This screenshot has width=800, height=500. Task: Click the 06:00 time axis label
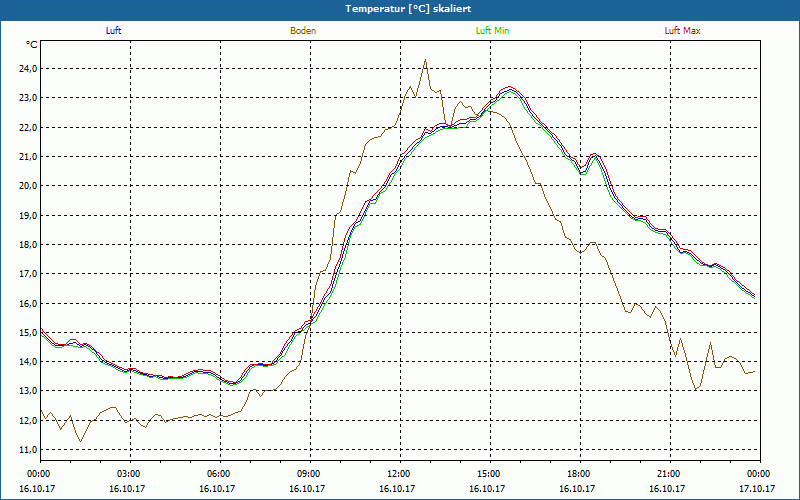pyautogui.click(x=220, y=474)
